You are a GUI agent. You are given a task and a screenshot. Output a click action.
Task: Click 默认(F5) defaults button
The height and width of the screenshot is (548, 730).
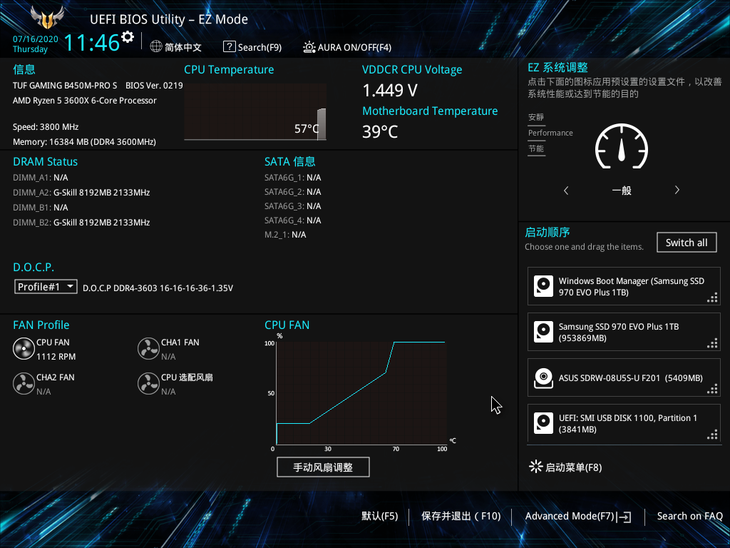coord(380,516)
